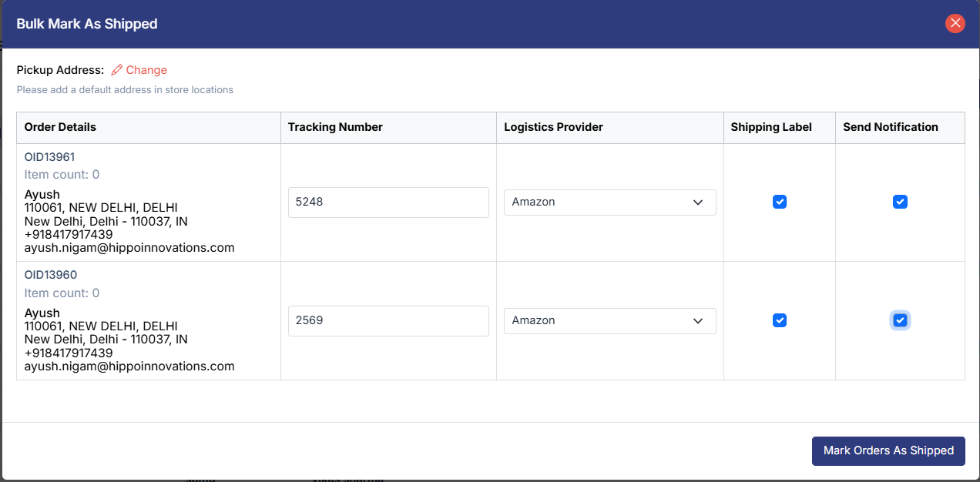Screen dimensions: 980x482
Task: Click the Order Details column header
Action: pos(60,127)
